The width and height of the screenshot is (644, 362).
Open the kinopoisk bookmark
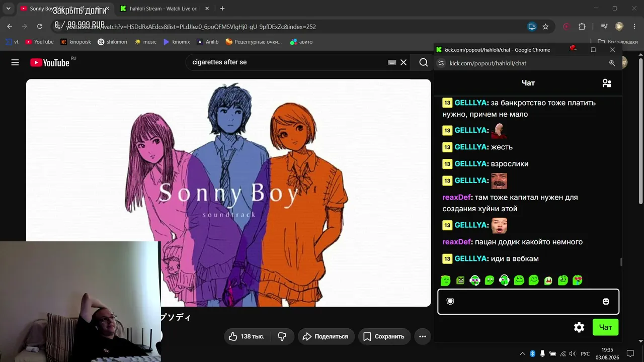point(75,42)
